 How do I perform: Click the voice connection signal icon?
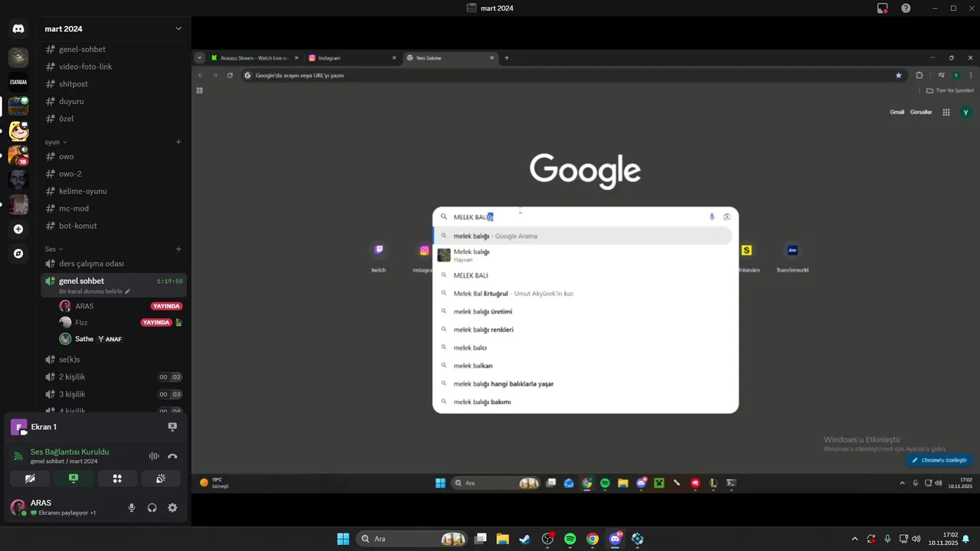click(18, 456)
